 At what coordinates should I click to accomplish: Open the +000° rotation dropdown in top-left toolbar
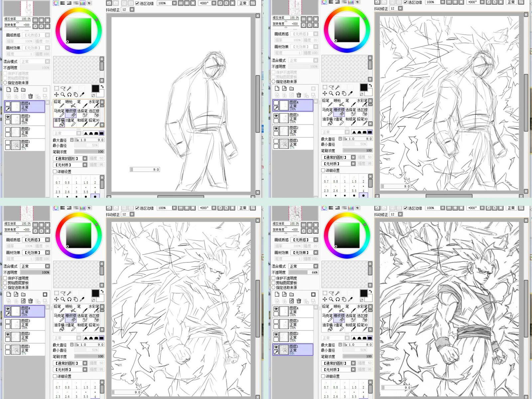pos(214,3)
